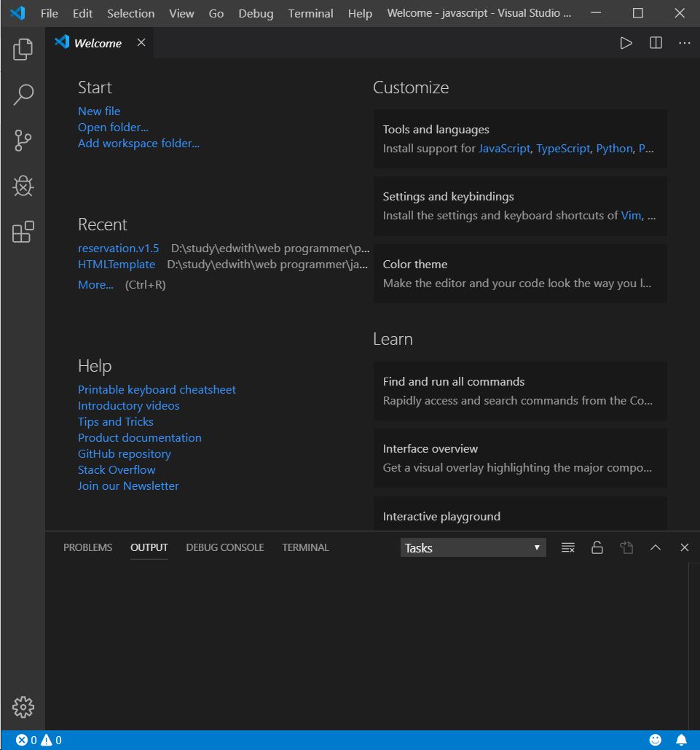Open the File menu

click(x=50, y=13)
